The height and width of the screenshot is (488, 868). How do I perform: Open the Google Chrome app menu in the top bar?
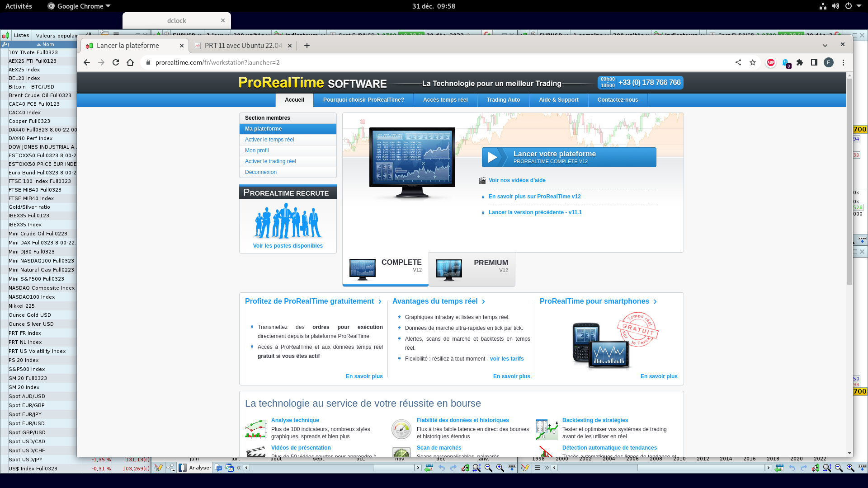[79, 6]
